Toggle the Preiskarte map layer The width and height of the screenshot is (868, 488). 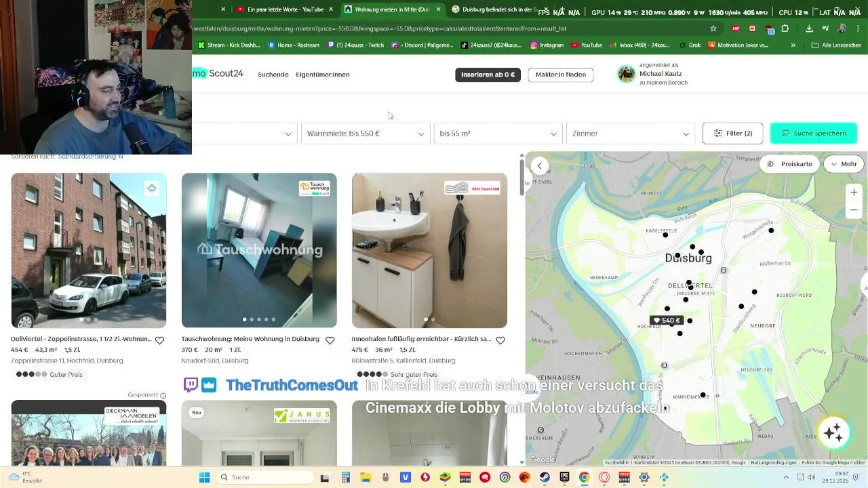point(789,164)
